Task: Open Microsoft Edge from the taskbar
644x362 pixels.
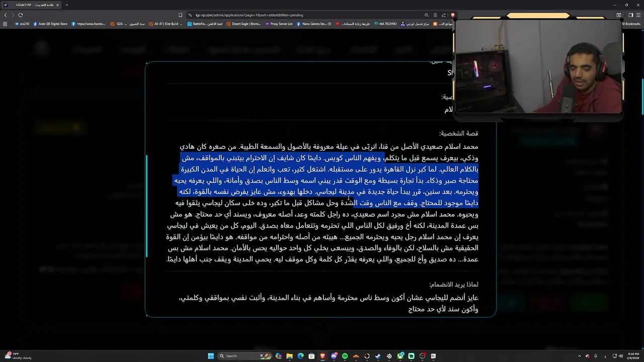Action: point(300,356)
